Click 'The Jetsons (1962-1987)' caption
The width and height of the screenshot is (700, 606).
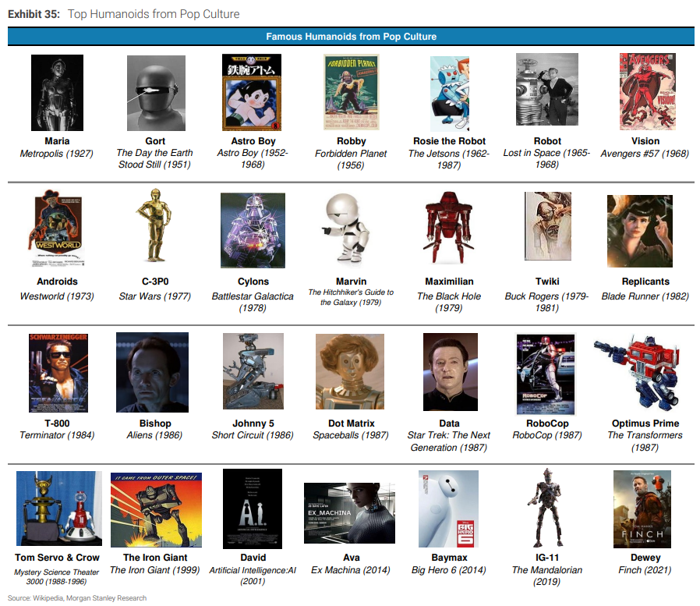point(449,159)
